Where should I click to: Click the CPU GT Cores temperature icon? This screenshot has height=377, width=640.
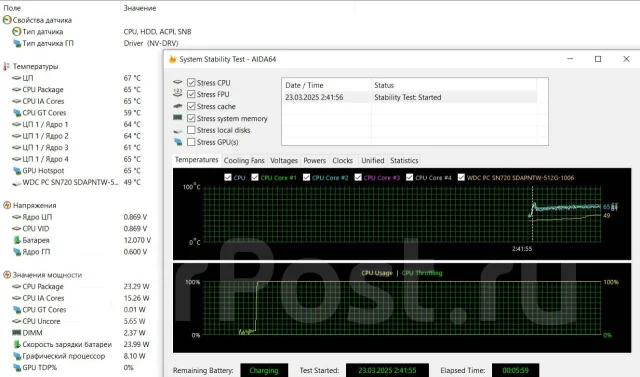(17, 113)
